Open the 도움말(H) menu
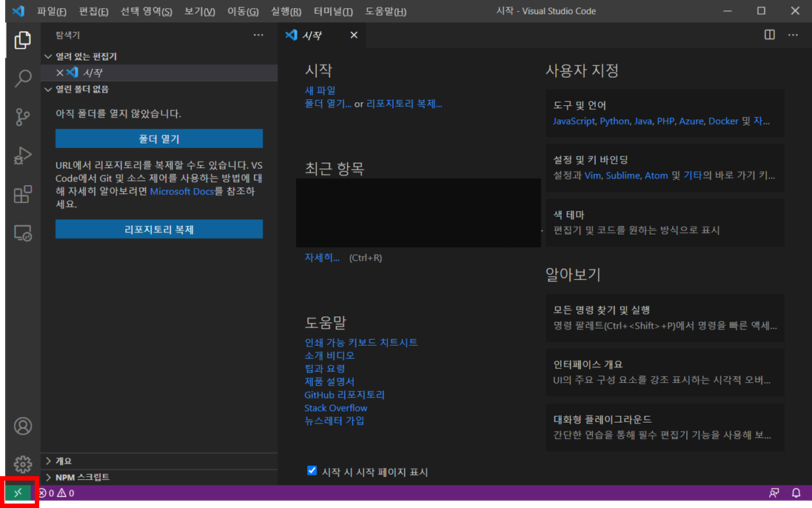 386,11
